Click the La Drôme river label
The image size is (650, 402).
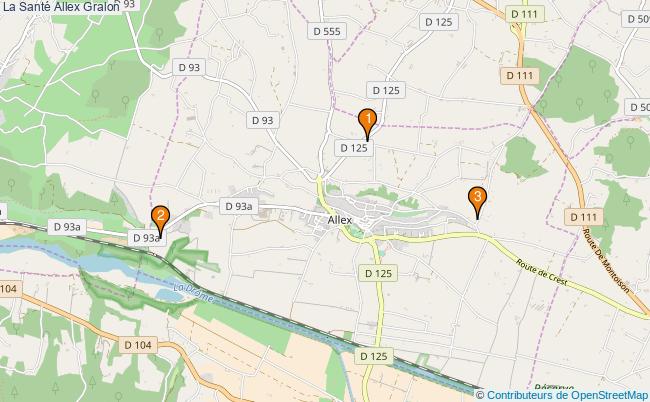click(x=193, y=293)
